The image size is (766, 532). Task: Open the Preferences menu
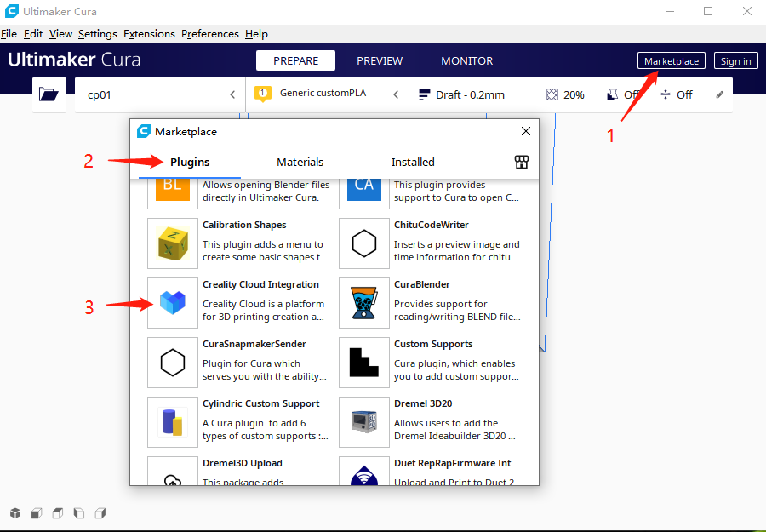pyautogui.click(x=209, y=34)
